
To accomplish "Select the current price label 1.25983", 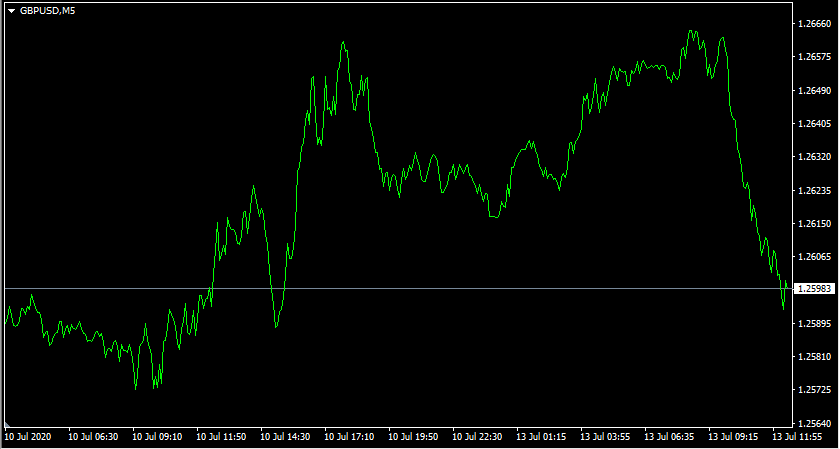I will click(x=814, y=289).
